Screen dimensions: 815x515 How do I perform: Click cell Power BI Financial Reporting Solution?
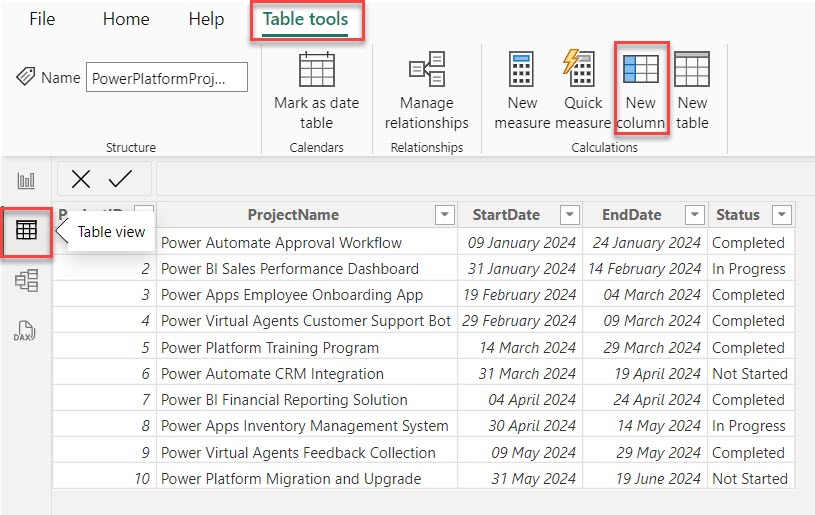pos(307,400)
